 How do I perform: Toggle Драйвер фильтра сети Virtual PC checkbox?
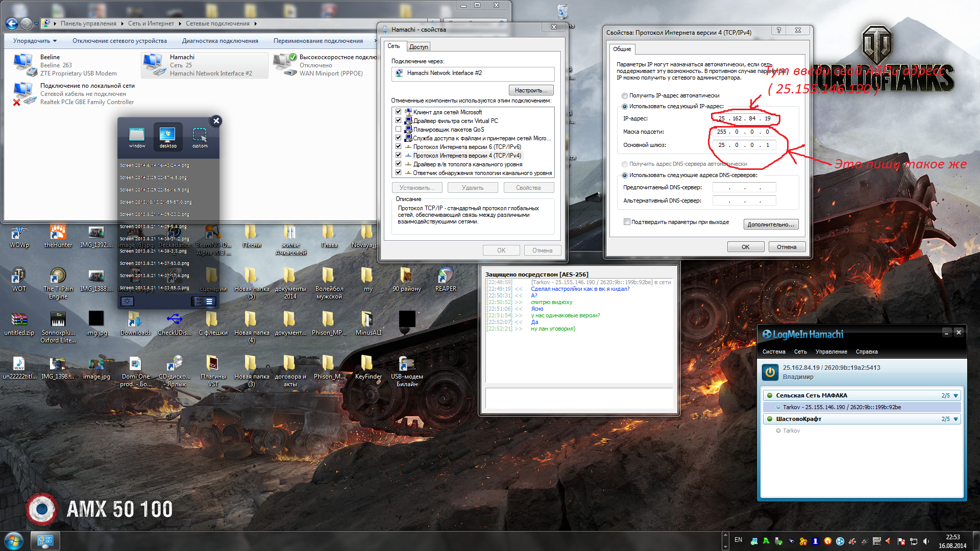pos(398,120)
